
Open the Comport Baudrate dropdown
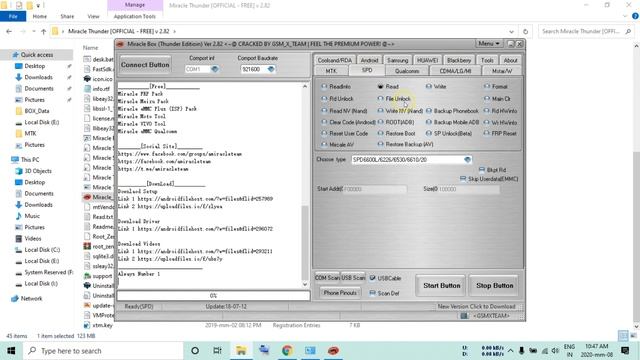[271, 69]
